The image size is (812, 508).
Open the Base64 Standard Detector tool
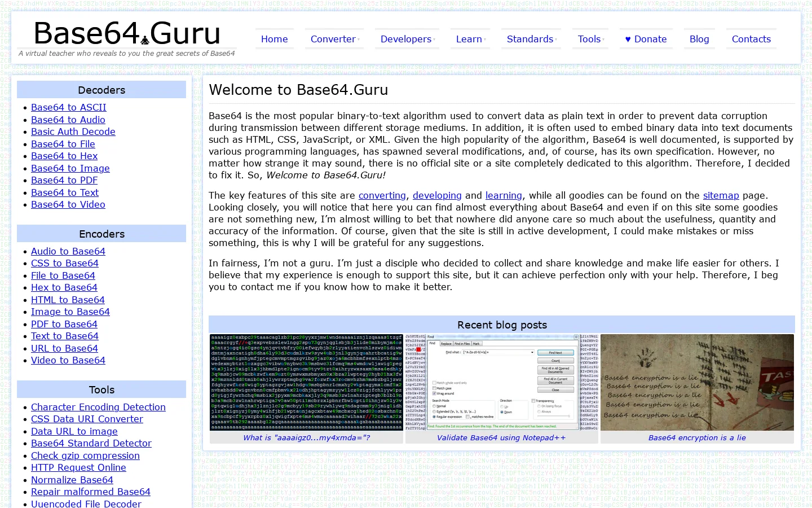click(x=91, y=443)
